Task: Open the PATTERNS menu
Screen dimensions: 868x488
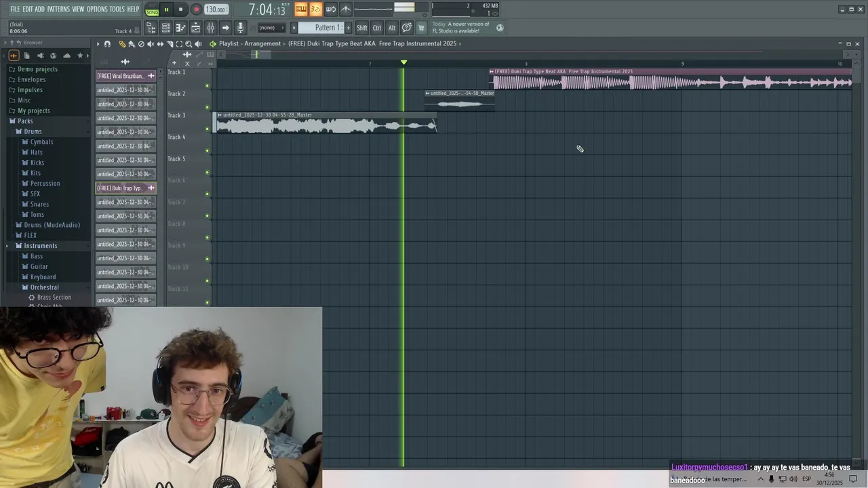Action: coord(58,9)
